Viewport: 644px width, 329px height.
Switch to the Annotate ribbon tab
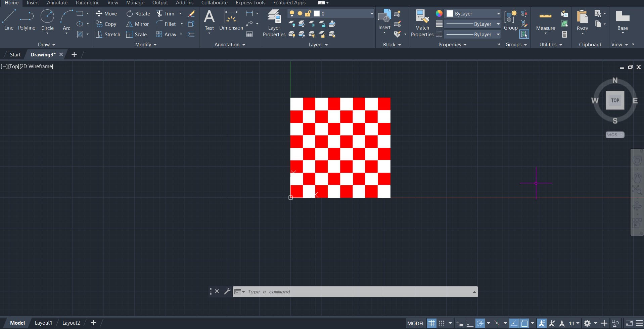tap(57, 3)
